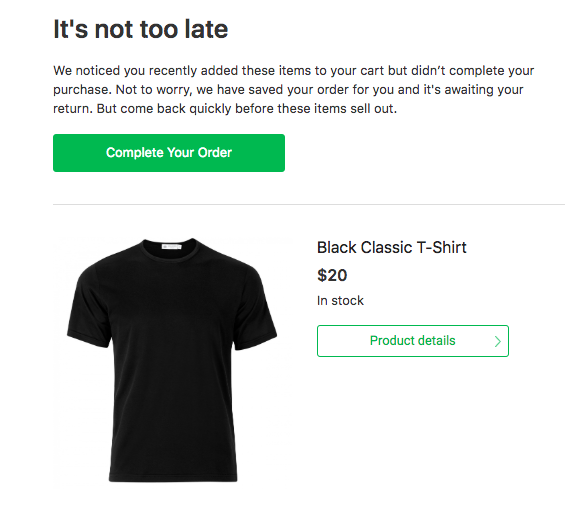
Task: Click the In stock status text
Action: coord(340,301)
